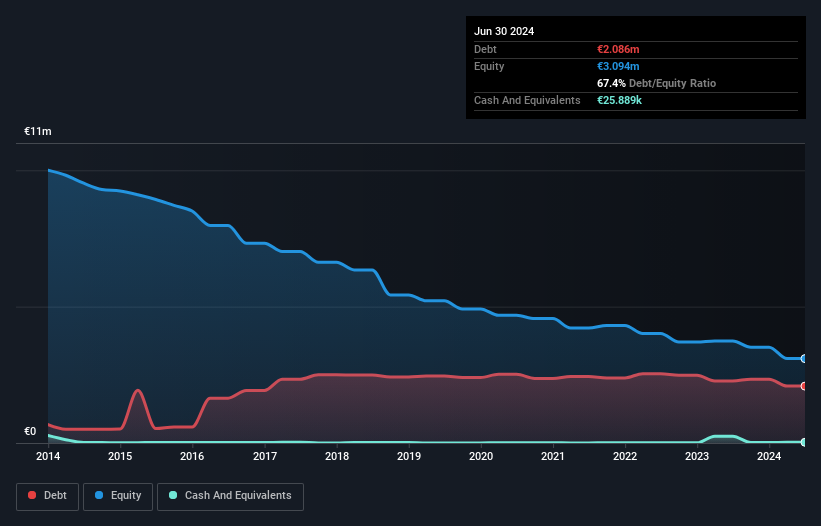
Task: Click the 2014 x-axis label
Action: click(48, 456)
